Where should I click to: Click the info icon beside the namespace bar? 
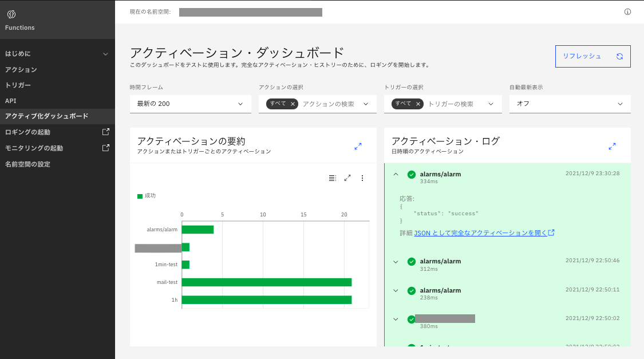click(627, 12)
